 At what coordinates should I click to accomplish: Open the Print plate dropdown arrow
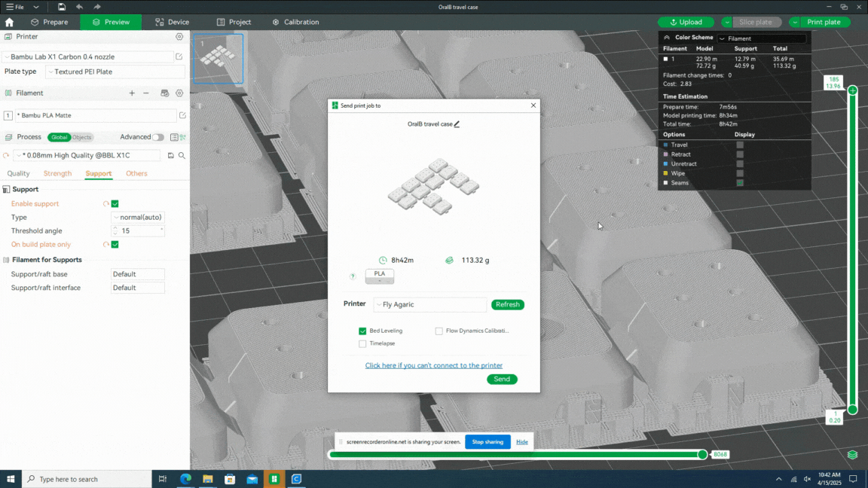794,22
